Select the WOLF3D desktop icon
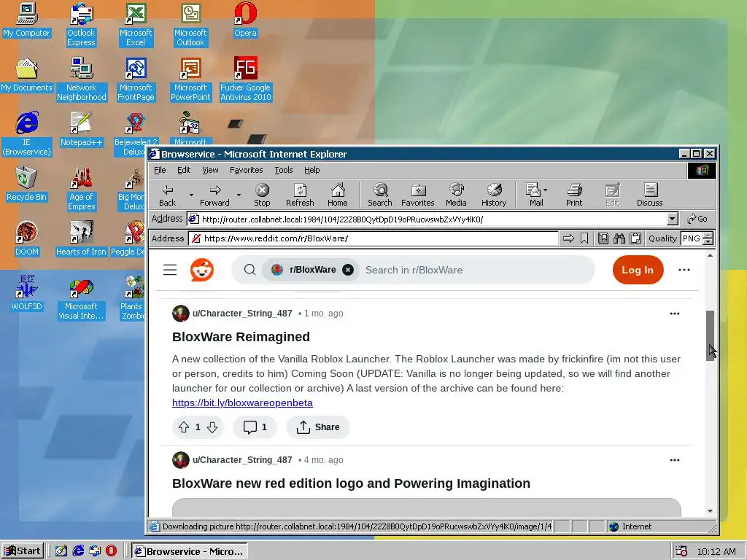The height and width of the screenshot is (560, 747). pos(27,293)
